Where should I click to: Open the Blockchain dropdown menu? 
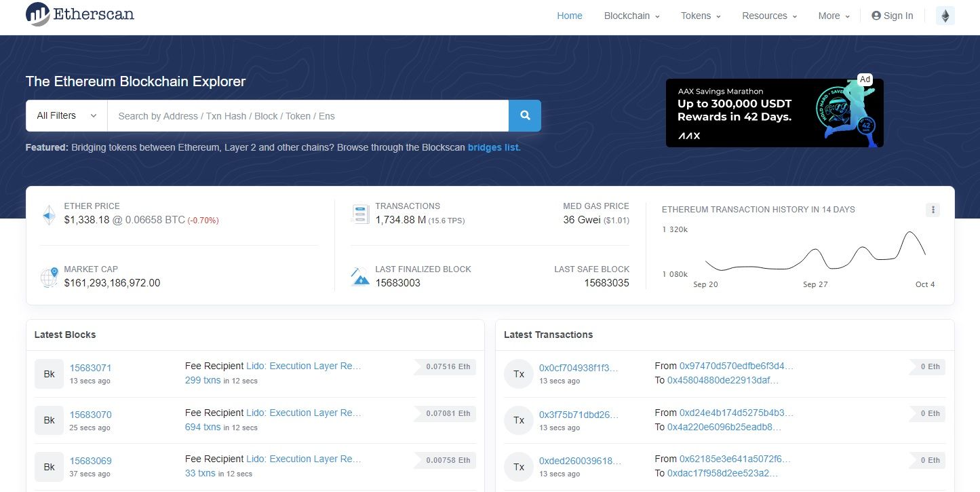click(x=631, y=16)
